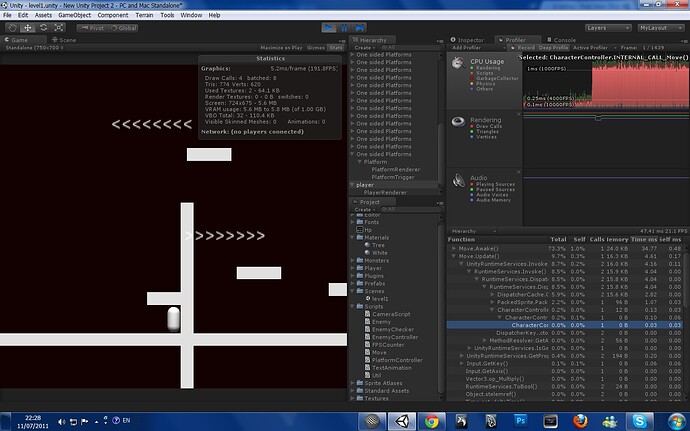Toggle the Stats overlay button
This screenshot has width=690, height=431.
[337, 47]
